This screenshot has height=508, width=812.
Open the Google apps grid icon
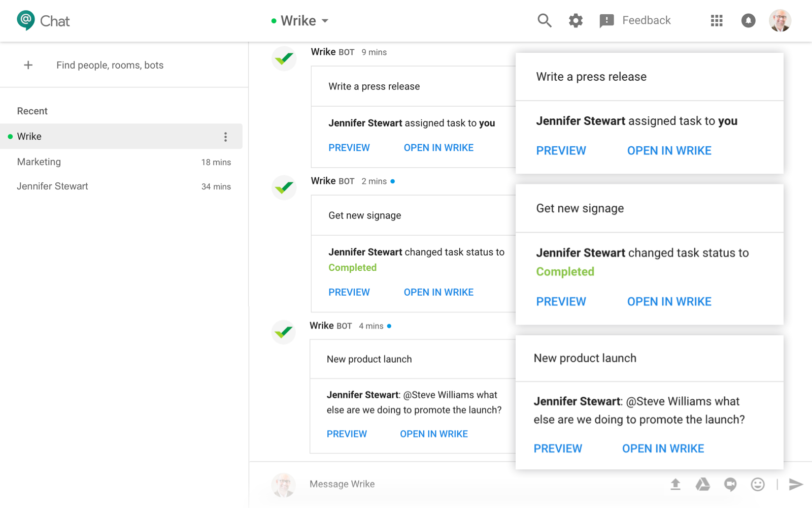[717, 20]
